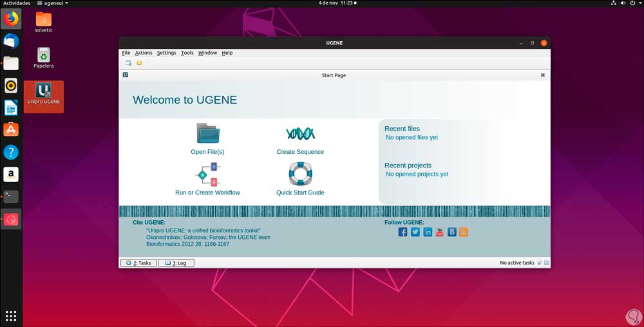Screen dimensions: 644x327
Task: Click the UGENE 'U' Start Page icon
Action: 126,75
